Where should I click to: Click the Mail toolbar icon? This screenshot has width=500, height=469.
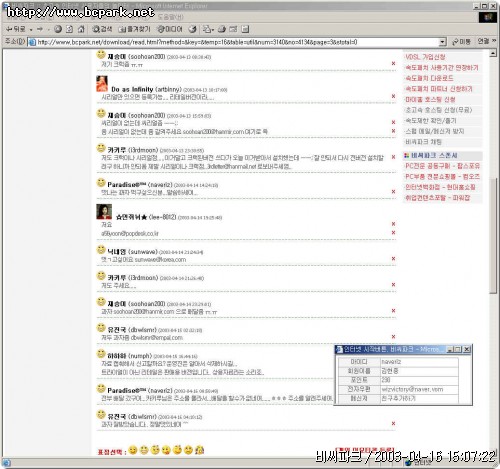207,29
